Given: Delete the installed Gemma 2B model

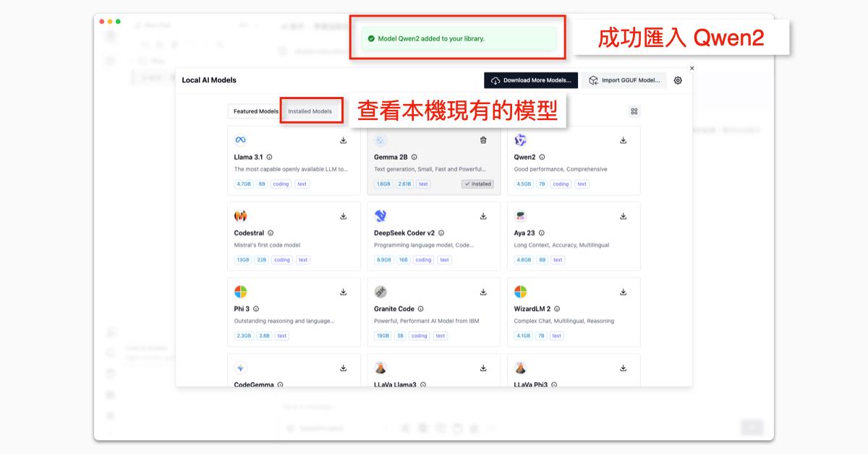Looking at the screenshot, I should 483,140.
